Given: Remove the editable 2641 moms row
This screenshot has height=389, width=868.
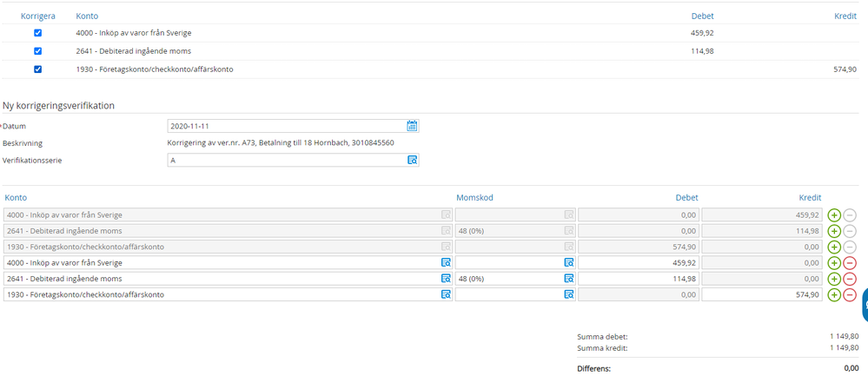Looking at the screenshot, I should click(850, 279).
